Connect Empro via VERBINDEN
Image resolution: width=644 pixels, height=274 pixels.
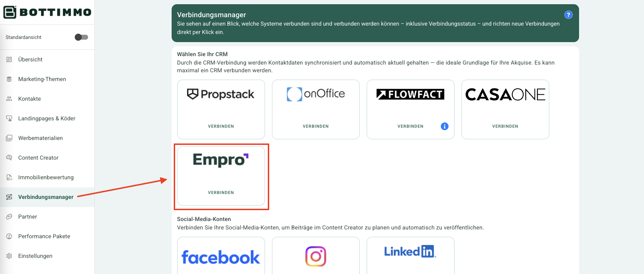(x=221, y=193)
